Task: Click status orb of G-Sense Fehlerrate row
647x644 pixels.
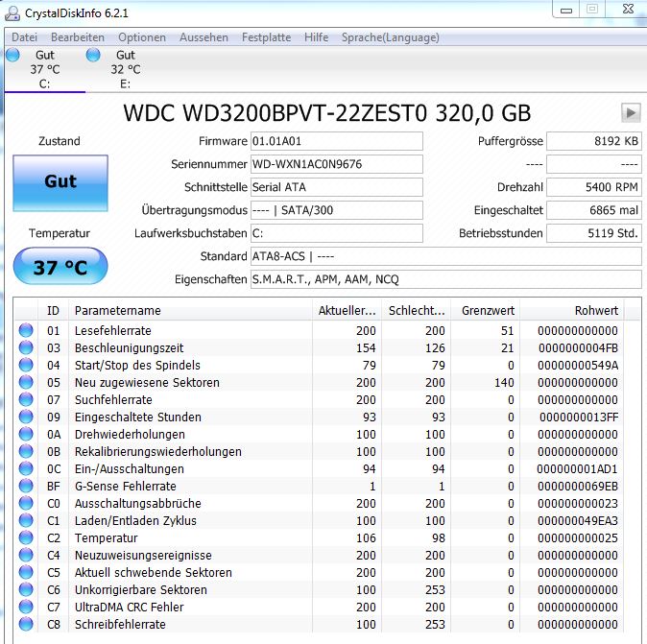Action: click(x=26, y=486)
